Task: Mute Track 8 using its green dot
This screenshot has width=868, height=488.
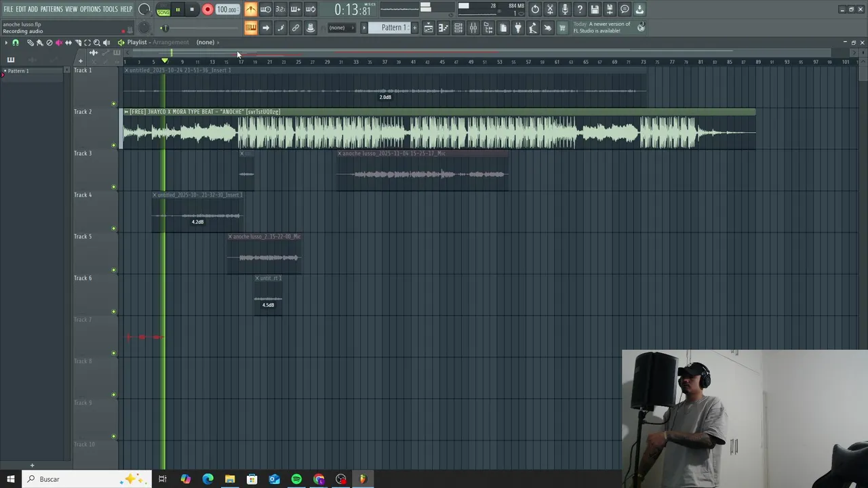Action: pos(113,395)
